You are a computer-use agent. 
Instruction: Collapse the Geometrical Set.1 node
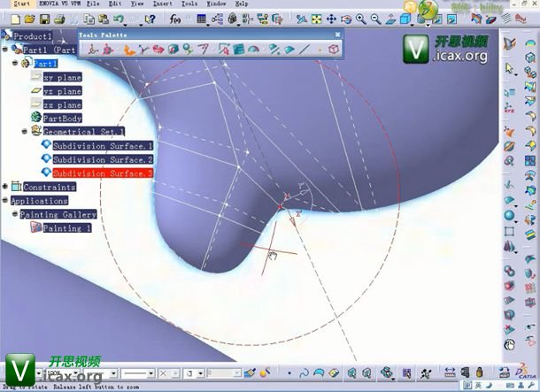tap(24, 131)
